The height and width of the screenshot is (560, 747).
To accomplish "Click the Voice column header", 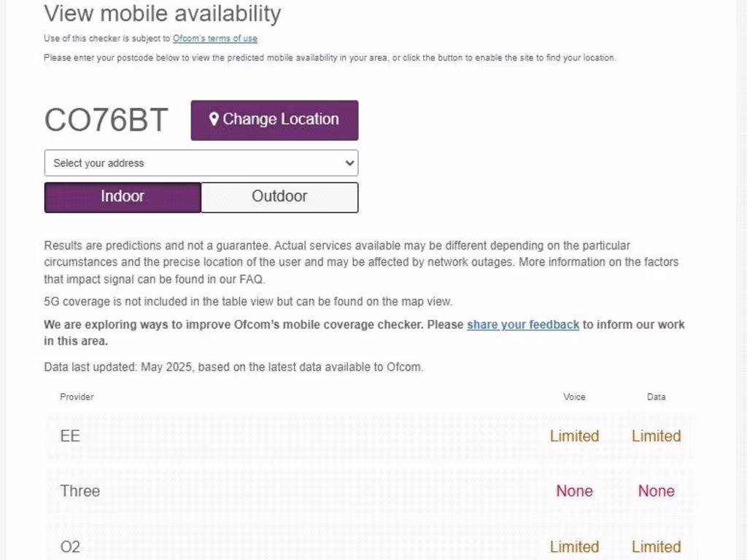I will (x=574, y=397).
